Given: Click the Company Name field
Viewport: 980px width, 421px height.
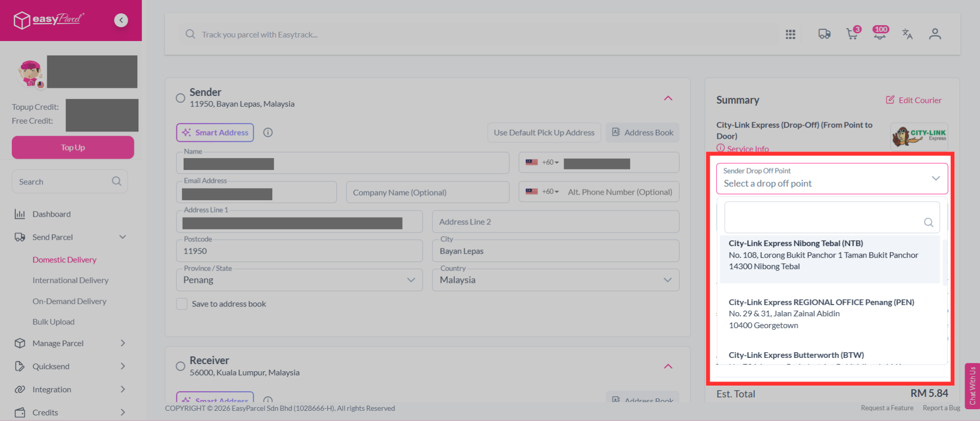Looking at the screenshot, I should click(x=428, y=192).
